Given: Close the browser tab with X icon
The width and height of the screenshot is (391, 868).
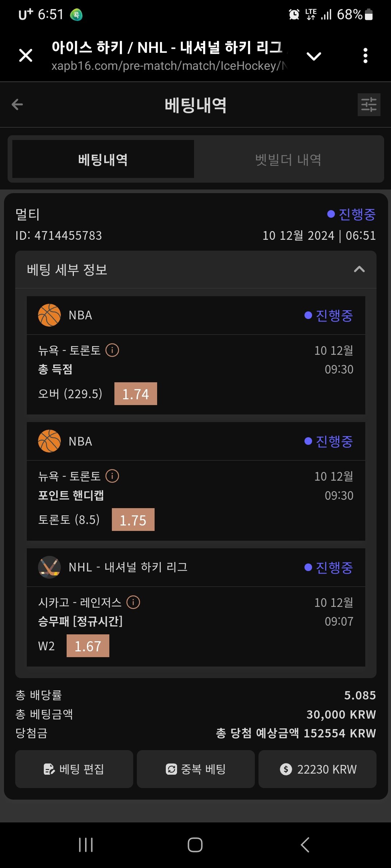Looking at the screenshot, I should coord(26,56).
